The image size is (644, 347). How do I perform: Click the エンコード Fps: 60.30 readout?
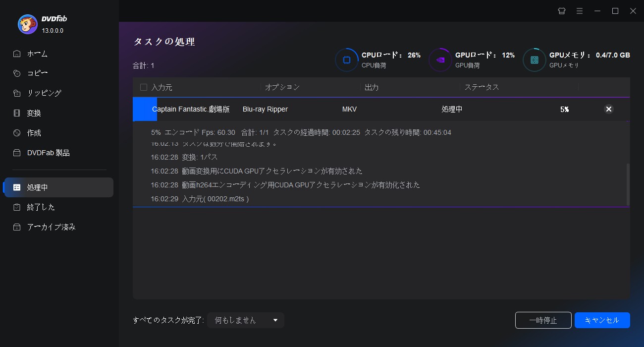[x=200, y=132]
